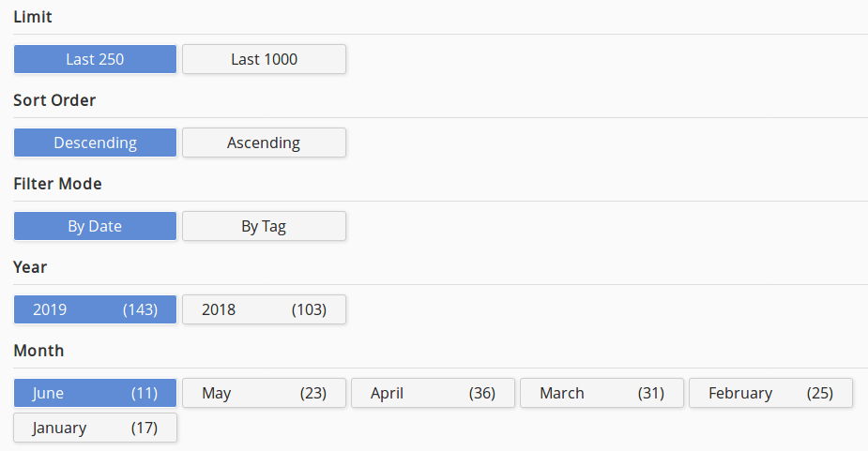This screenshot has width=868, height=451.
Task: Select the month January
Action: 95,428
